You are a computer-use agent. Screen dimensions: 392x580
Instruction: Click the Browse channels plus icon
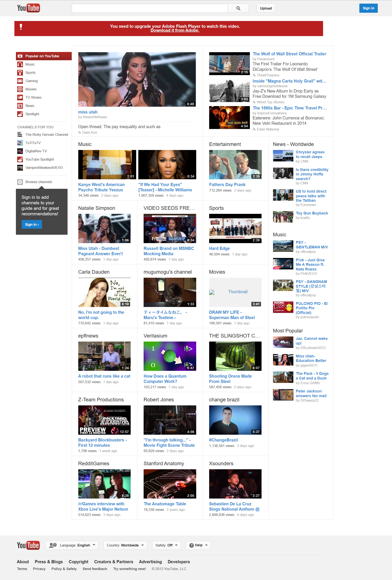click(x=20, y=182)
